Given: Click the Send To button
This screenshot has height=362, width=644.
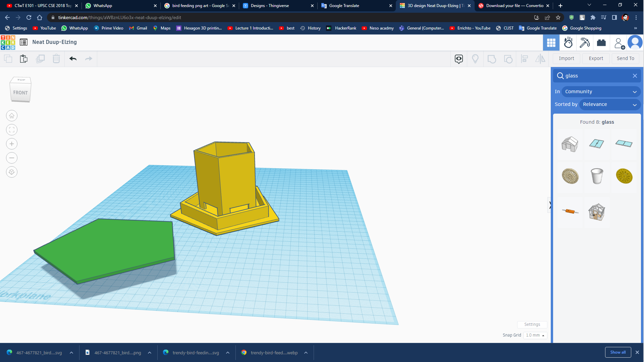Looking at the screenshot, I should point(625,58).
